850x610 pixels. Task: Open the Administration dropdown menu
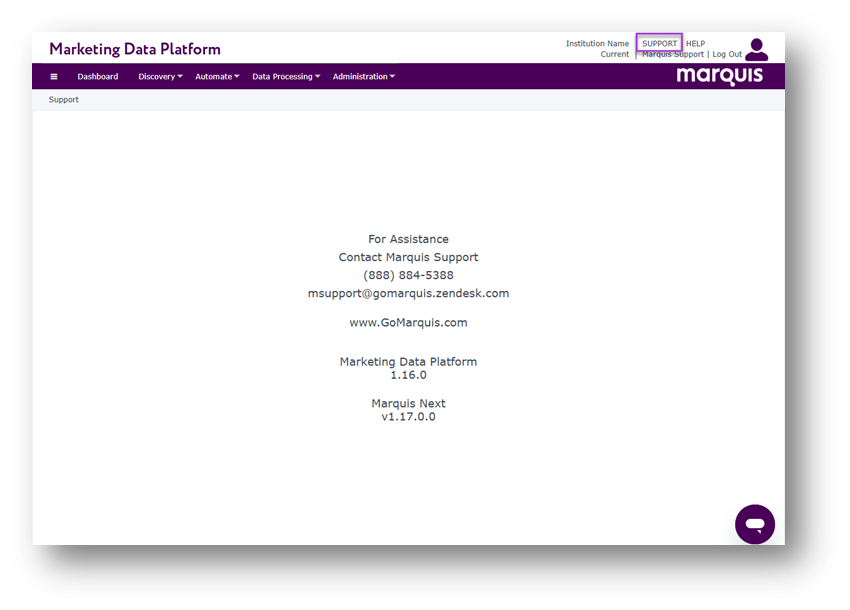click(x=364, y=77)
